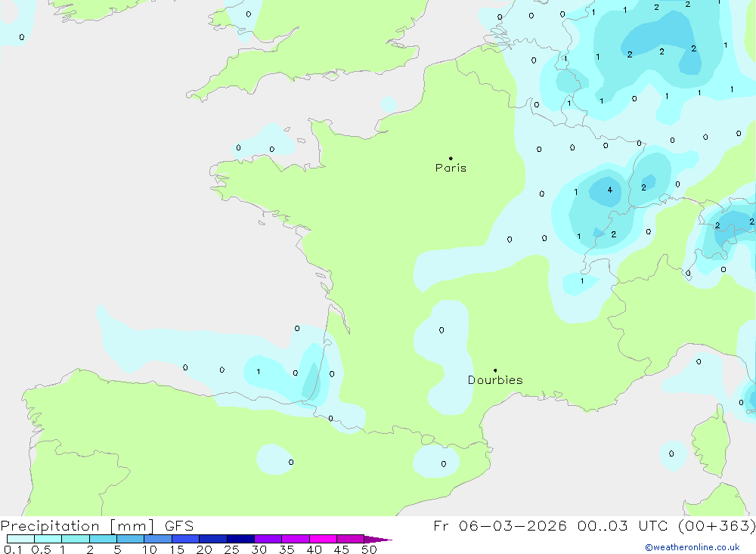Image resolution: width=756 pixels, height=554 pixels.
Task: Click the 20–25 mm dark blue legend swatch
Action: coord(213,539)
